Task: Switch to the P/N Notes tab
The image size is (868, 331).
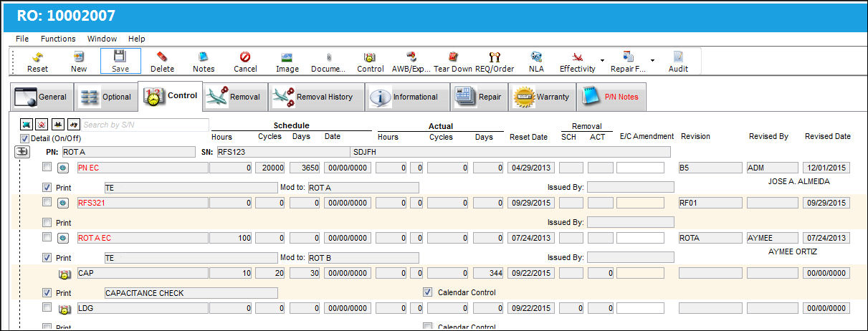Action: (x=611, y=97)
